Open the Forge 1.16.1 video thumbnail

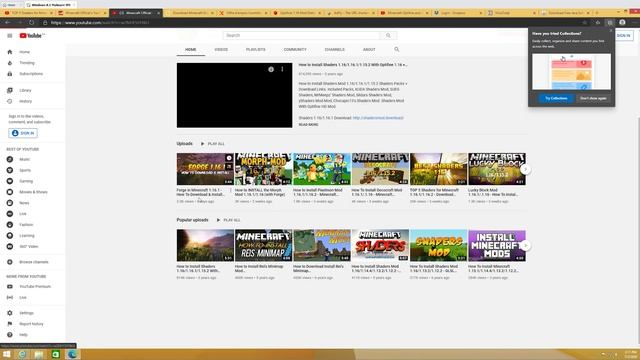click(205, 169)
